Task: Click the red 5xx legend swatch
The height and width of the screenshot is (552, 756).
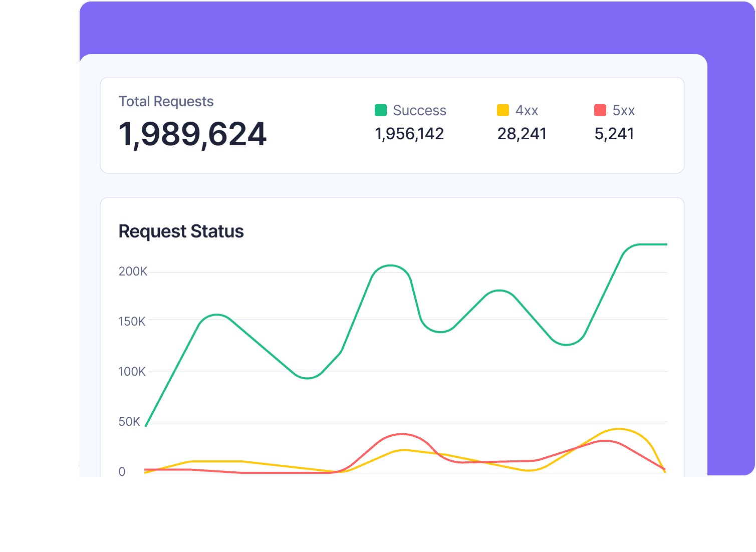Action: click(600, 110)
